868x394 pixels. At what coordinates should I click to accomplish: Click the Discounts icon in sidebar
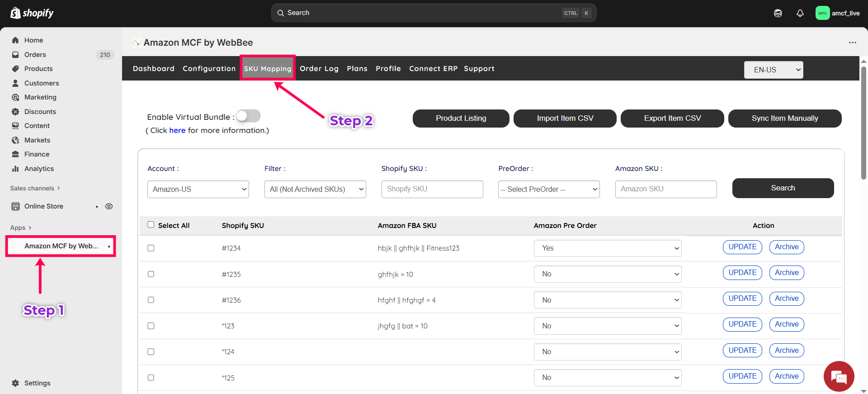click(15, 112)
